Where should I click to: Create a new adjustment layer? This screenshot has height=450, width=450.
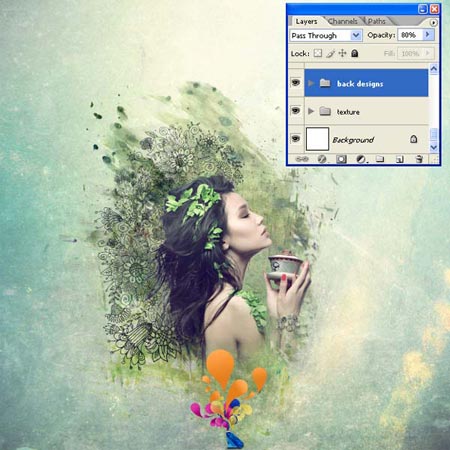pyautogui.click(x=361, y=159)
